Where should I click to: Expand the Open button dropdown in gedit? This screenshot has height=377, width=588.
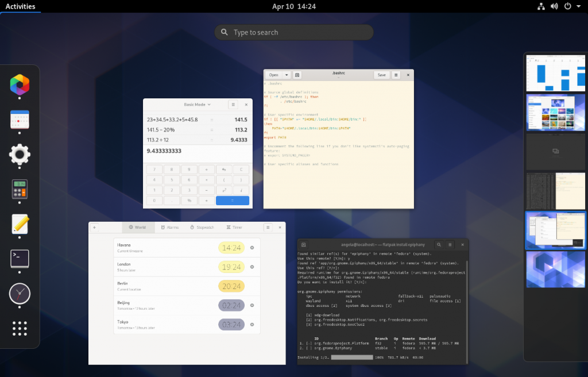(285, 75)
